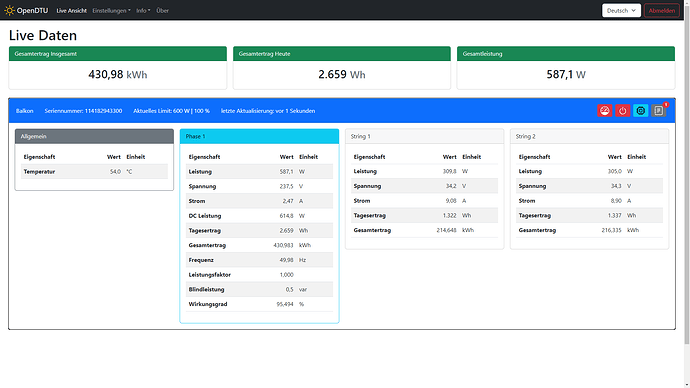Open the Info dropdown menu

click(143, 11)
